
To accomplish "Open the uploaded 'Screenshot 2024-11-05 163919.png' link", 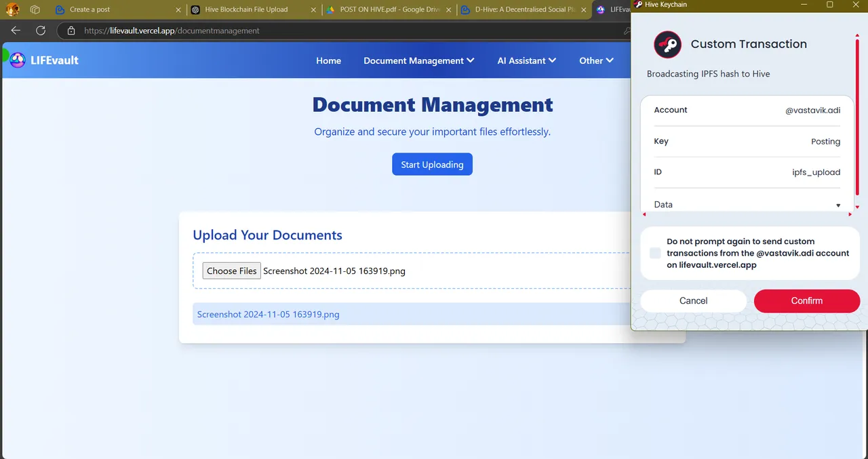I will pyautogui.click(x=268, y=314).
